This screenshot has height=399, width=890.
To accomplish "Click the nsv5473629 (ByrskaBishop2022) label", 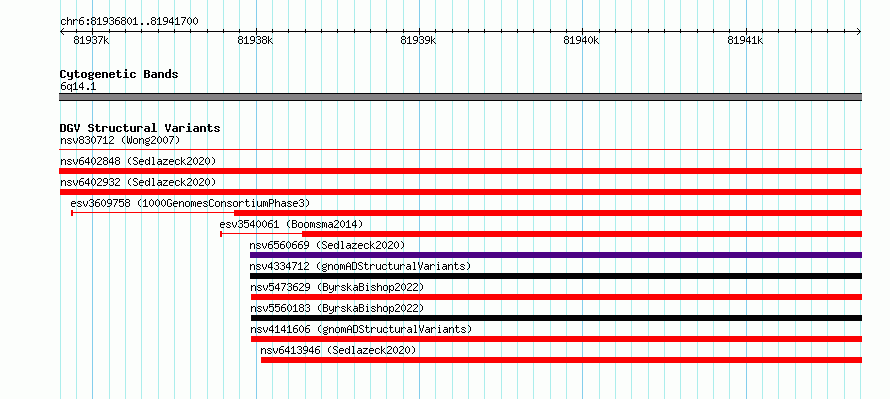I will click(337, 287).
